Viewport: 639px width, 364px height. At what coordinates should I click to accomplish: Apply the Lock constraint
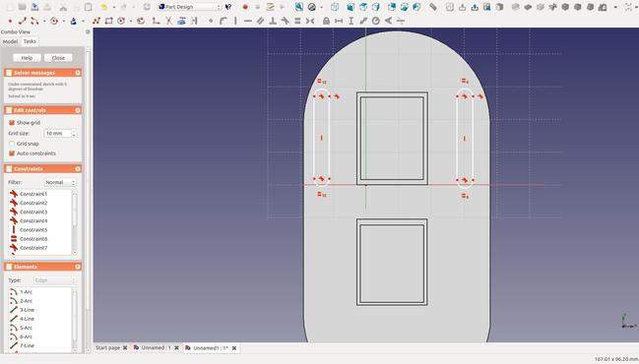point(326,21)
